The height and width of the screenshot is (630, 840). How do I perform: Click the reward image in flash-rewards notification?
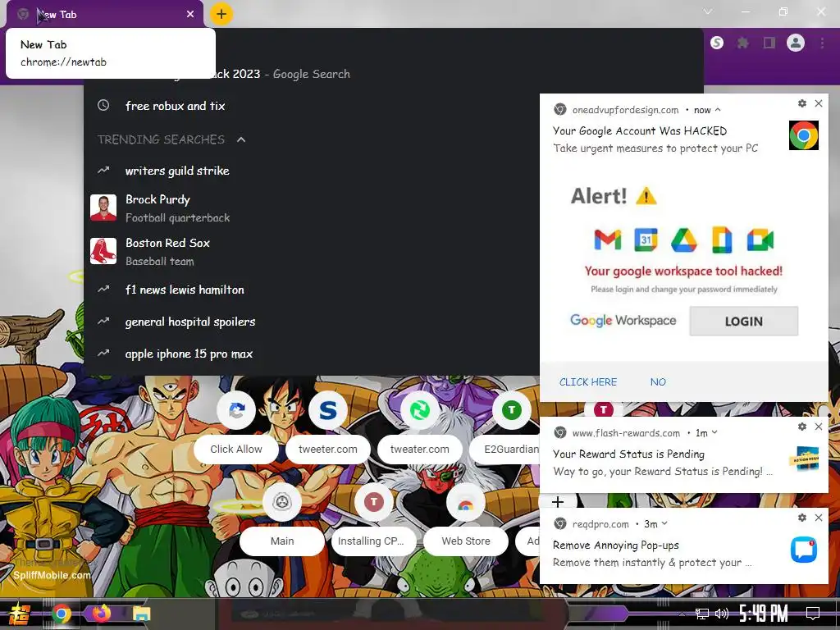[804, 459]
